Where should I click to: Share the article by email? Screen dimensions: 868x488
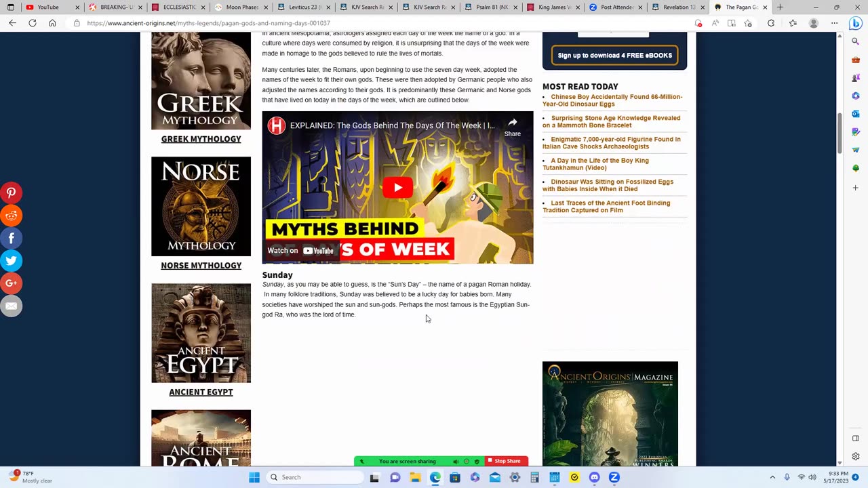(12, 306)
